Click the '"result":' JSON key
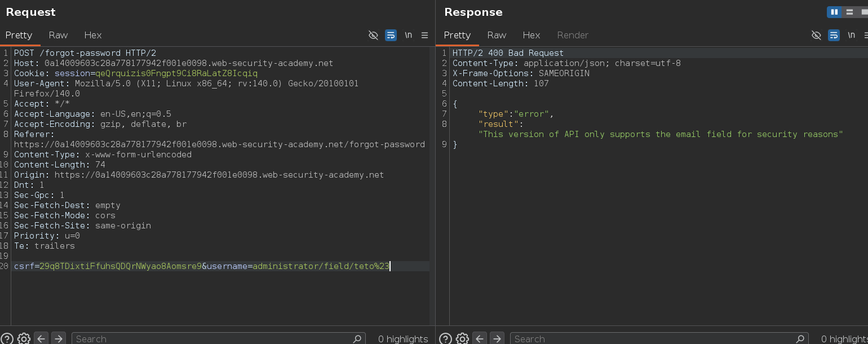This screenshot has height=344, width=868. [x=501, y=124]
